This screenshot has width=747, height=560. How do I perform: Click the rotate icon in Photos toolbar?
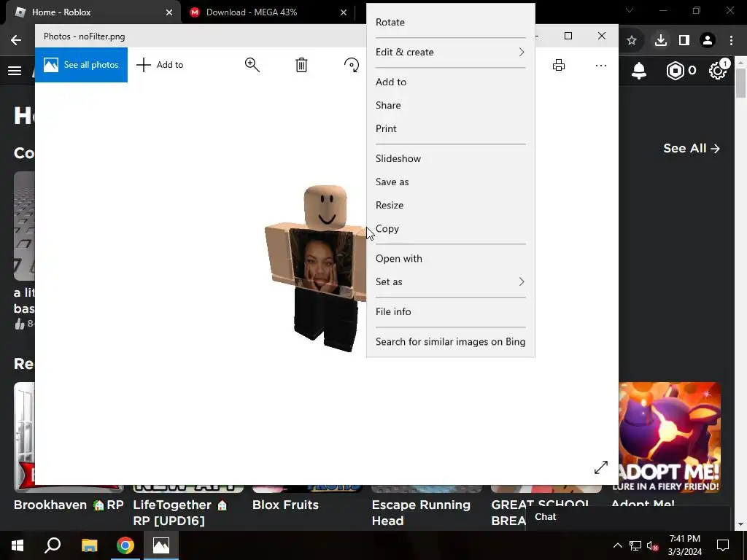pyautogui.click(x=352, y=65)
